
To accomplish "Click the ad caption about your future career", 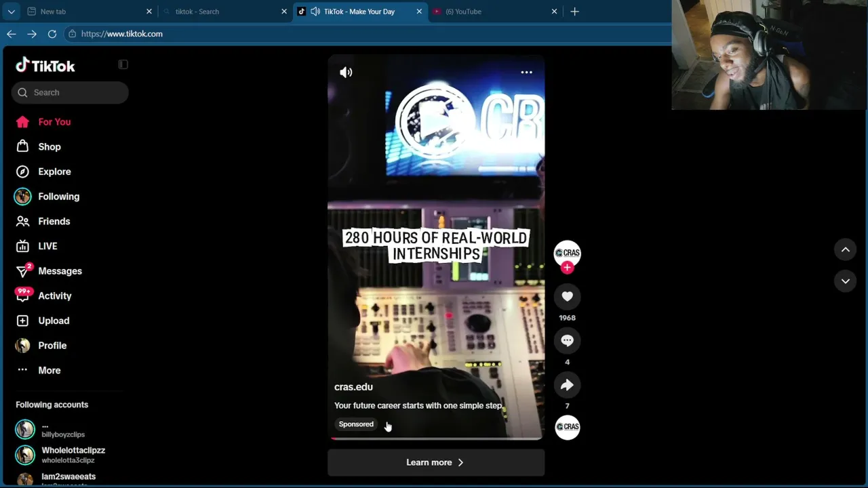I will coord(418,405).
